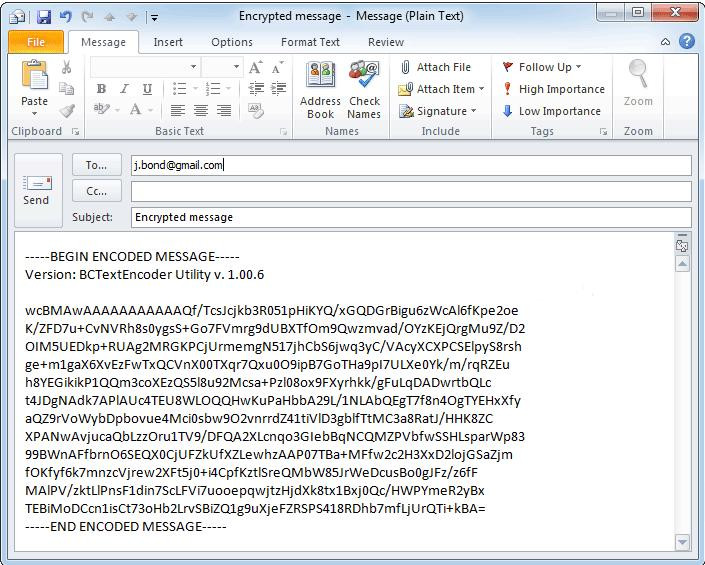This screenshot has height=565, width=705.
Task: Mark message as High Importance
Action: tap(553, 89)
